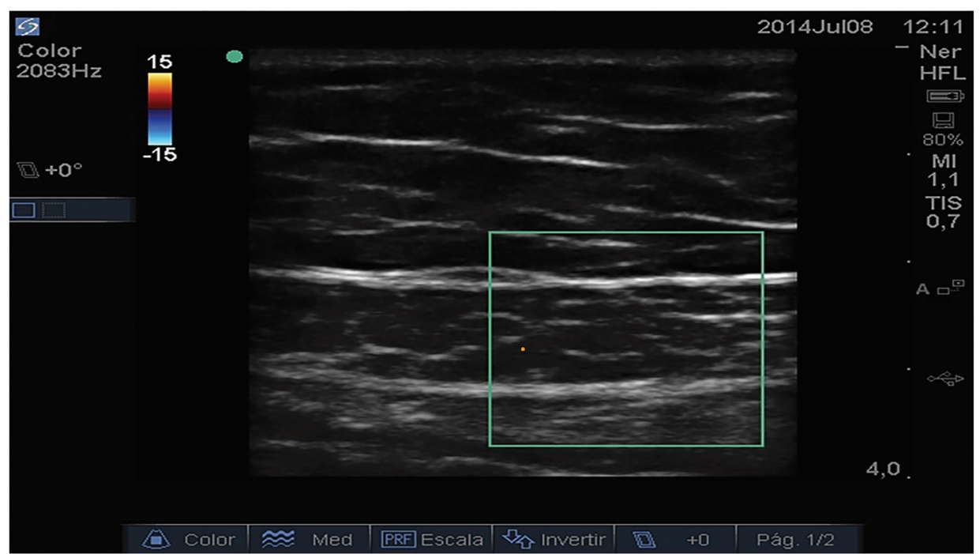980x554 pixels.
Task: Open the Med flow sensitivity setting
Action: (x=309, y=540)
